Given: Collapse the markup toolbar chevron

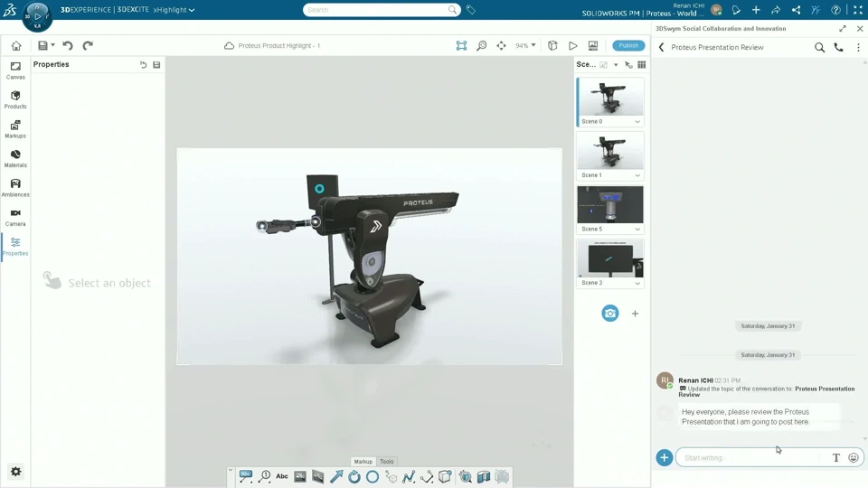Looking at the screenshot, I should [231, 470].
